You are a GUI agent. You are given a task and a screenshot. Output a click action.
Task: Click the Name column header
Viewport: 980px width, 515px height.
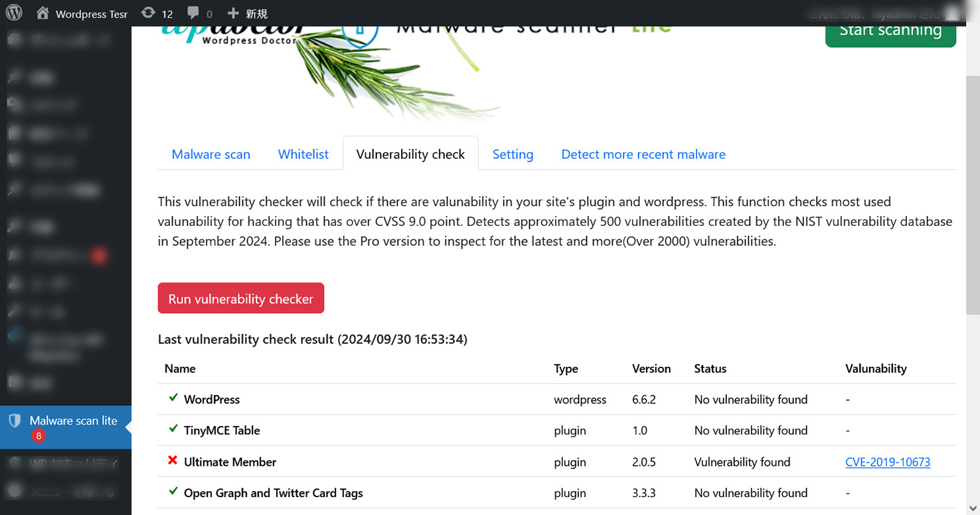pyautogui.click(x=180, y=369)
